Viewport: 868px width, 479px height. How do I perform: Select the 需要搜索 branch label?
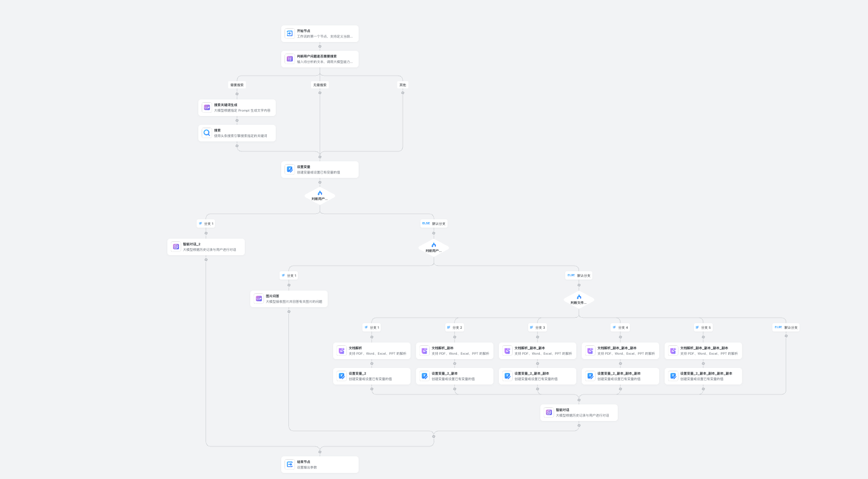(237, 85)
